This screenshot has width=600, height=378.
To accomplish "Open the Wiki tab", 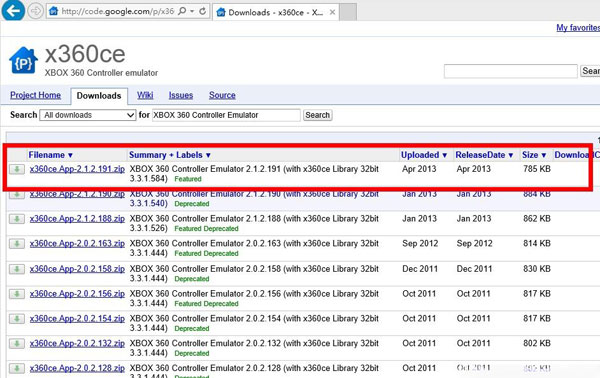I will point(145,95).
